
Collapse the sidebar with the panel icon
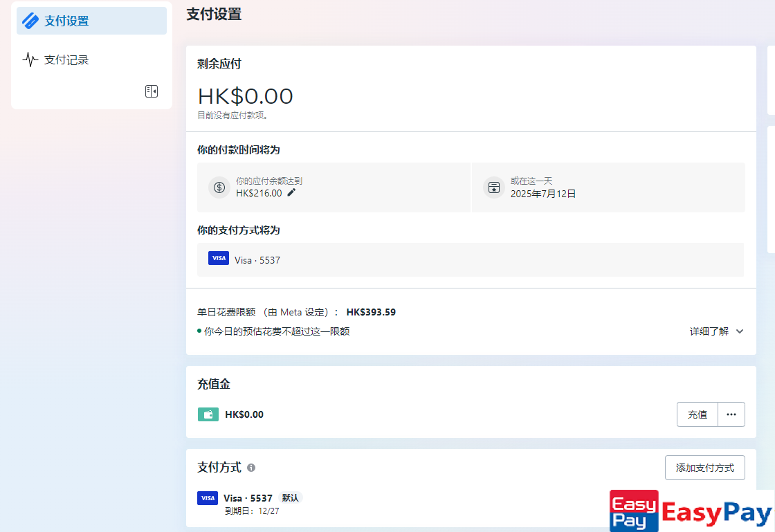(152, 91)
